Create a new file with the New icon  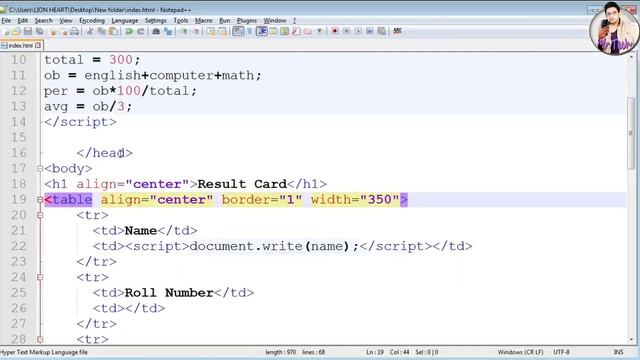point(6,31)
